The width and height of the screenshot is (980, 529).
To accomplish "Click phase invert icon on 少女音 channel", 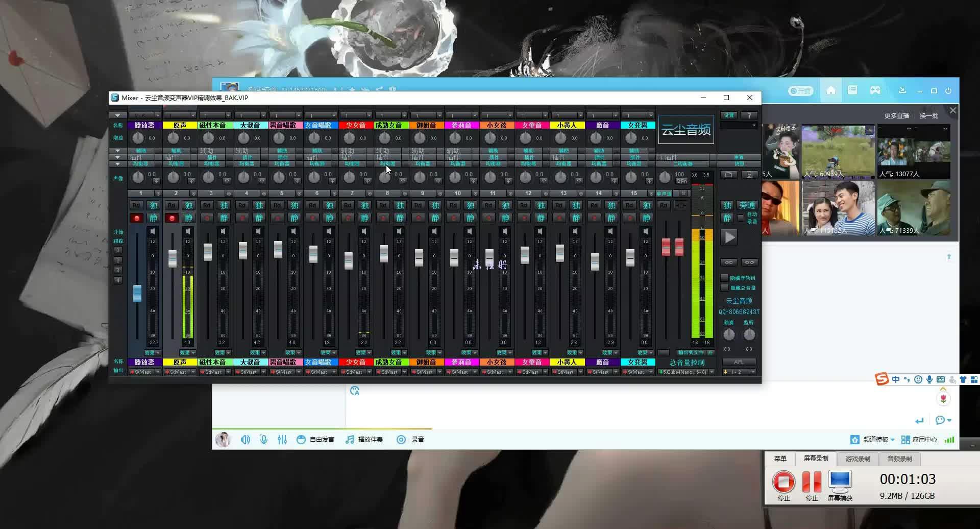I will coord(368,181).
